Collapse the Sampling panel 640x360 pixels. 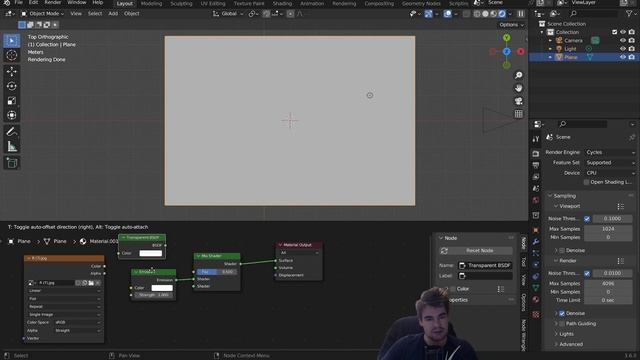tap(564, 196)
